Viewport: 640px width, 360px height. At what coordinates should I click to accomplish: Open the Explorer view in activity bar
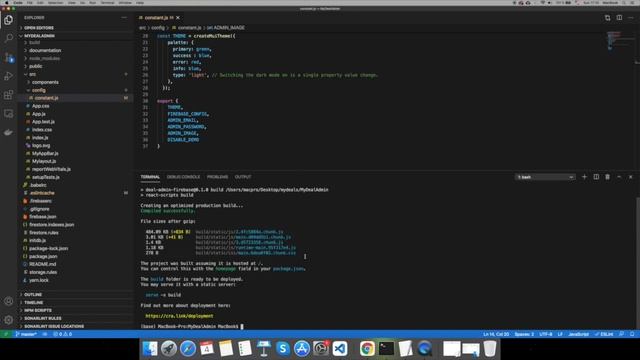[x=9, y=20]
